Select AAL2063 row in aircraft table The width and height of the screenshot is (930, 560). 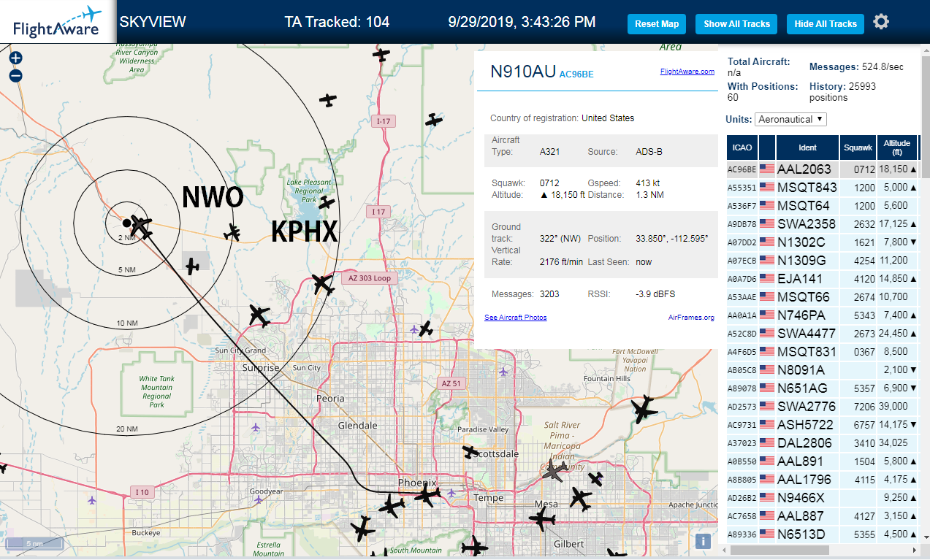[x=822, y=169]
